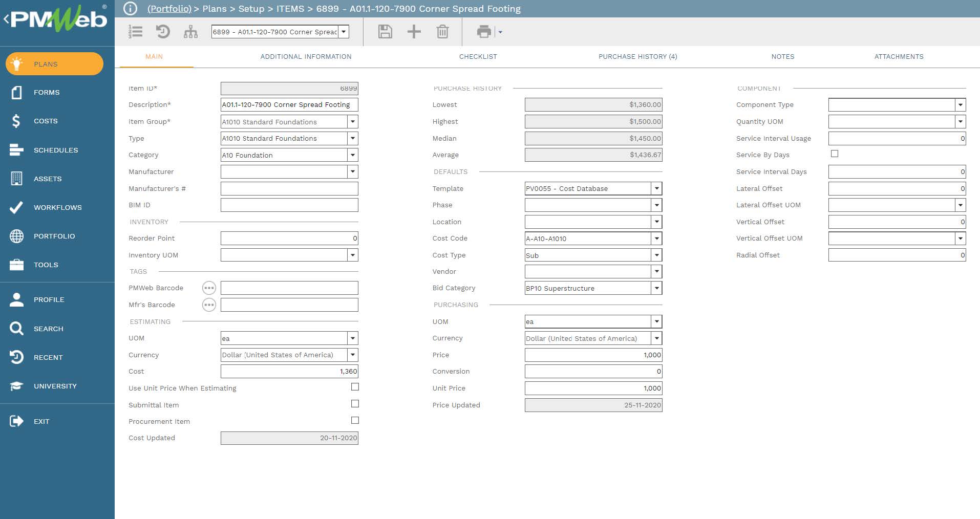This screenshot has width=980, height=519.
Task: Click into the Conversion field
Action: [593, 372]
